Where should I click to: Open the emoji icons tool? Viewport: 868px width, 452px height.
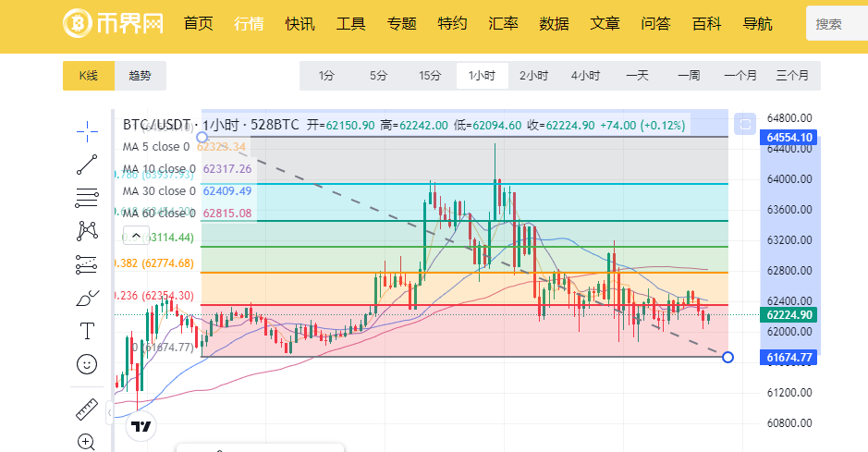coord(87,363)
